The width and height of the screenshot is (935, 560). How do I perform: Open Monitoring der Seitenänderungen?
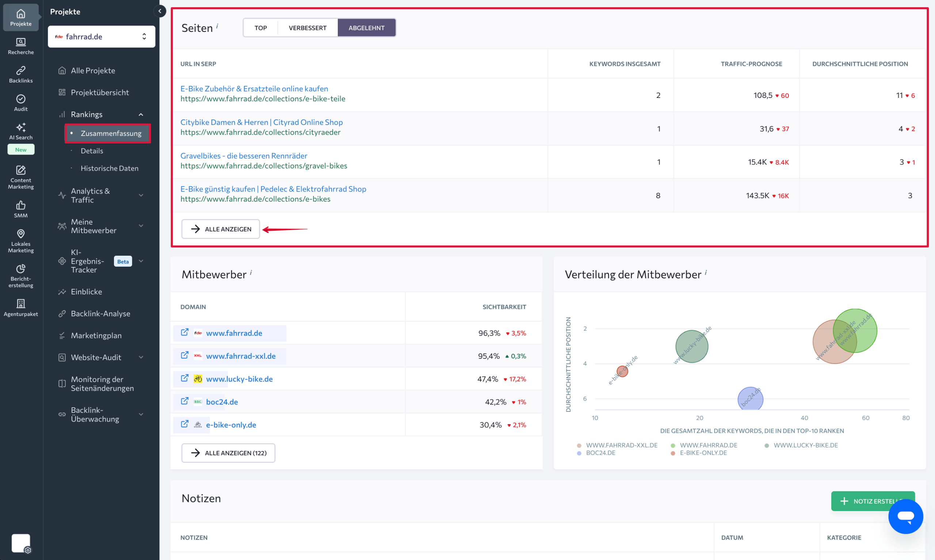tap(102, 384)
